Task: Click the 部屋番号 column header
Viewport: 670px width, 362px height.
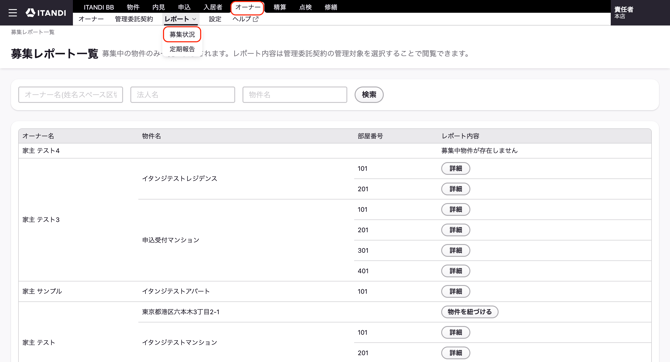Action: [x=370, y=136]
